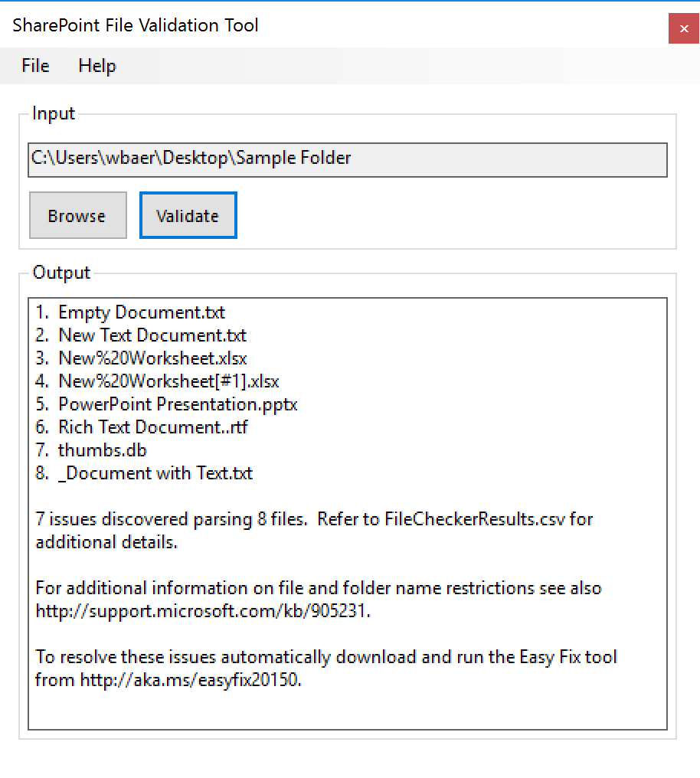Close the SharePoint File Validation Tool window

tap(684, 29)
